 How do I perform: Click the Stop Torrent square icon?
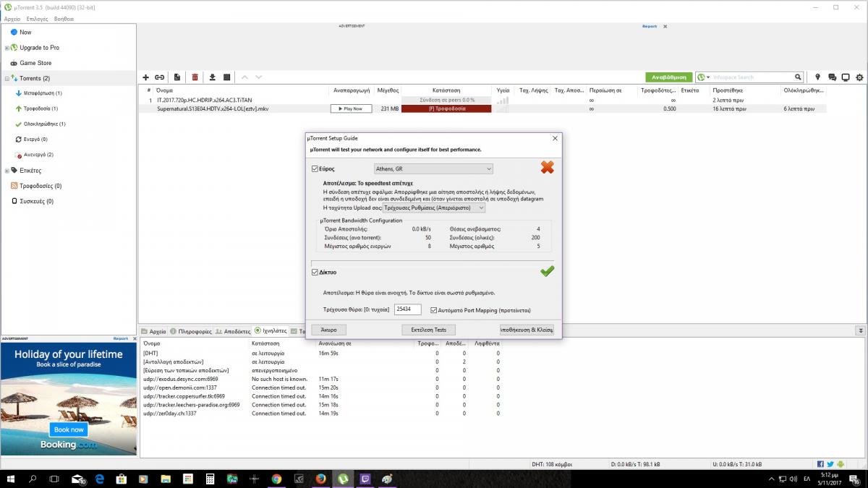226,77
